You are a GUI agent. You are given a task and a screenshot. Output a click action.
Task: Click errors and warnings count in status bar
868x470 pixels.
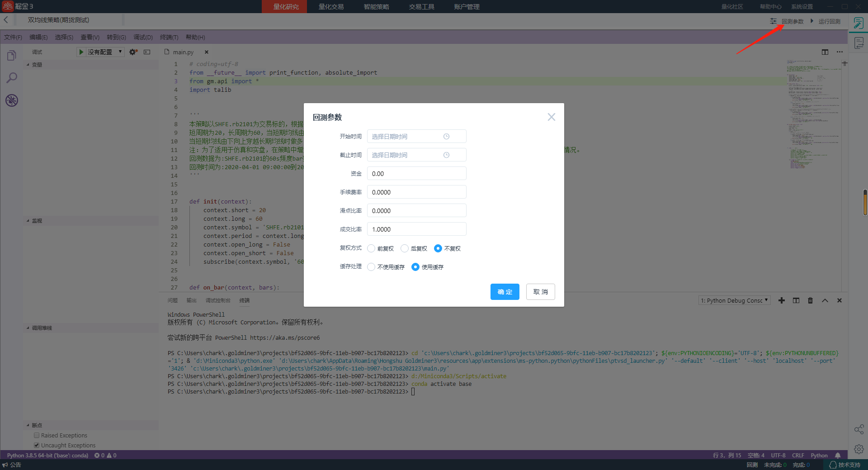click(105, 456)
